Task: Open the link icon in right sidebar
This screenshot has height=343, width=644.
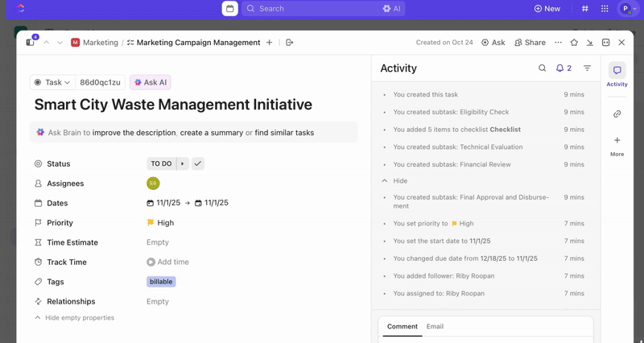Action: coord(617,114)
